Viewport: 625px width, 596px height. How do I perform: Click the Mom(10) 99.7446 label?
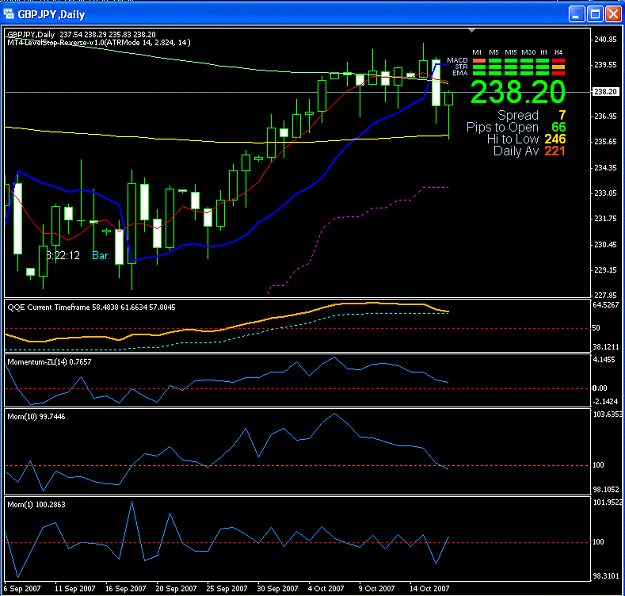(x=36, y=417)
